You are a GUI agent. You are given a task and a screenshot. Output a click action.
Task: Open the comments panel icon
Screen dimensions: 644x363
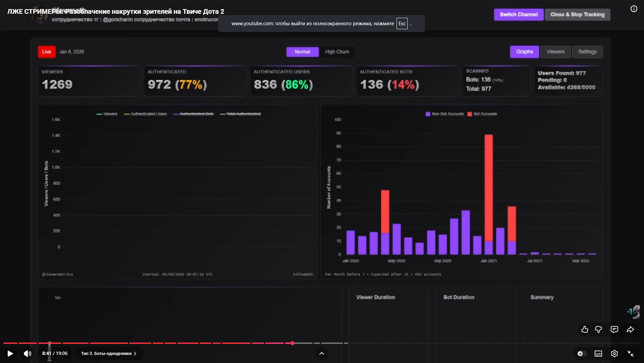(x=614, y=329)
